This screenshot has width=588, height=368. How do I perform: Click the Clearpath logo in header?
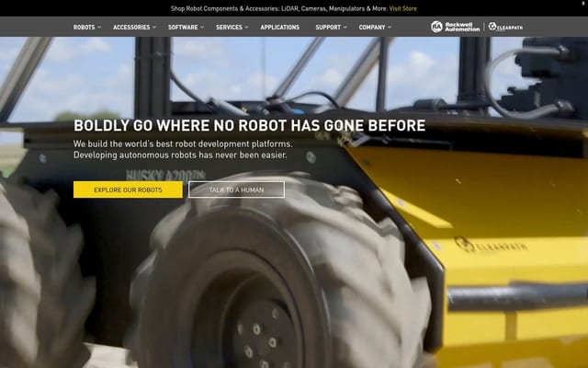[505, 27]
